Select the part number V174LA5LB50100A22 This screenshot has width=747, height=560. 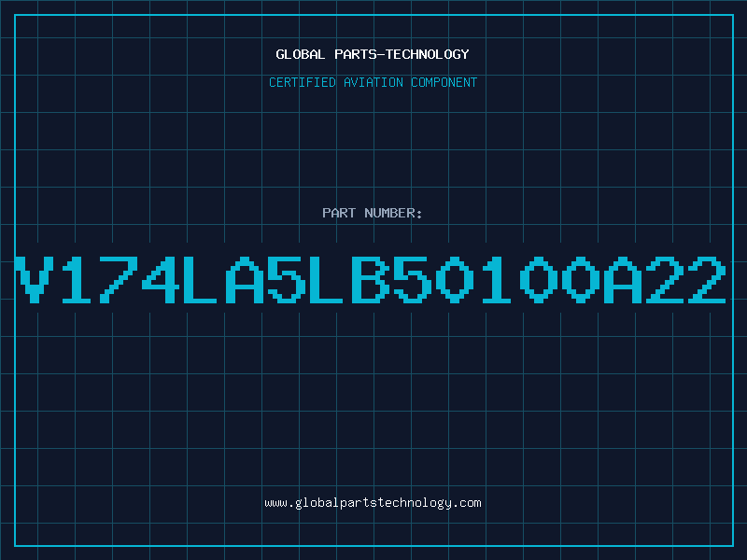[x=371, y=280]
